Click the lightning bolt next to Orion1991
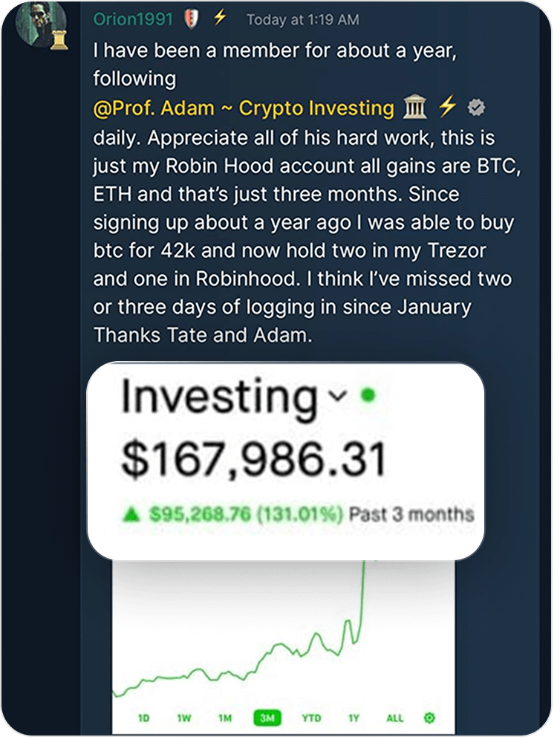Image resolution: width=560 pixels, height=737 pixels. (x=219, y=18)
